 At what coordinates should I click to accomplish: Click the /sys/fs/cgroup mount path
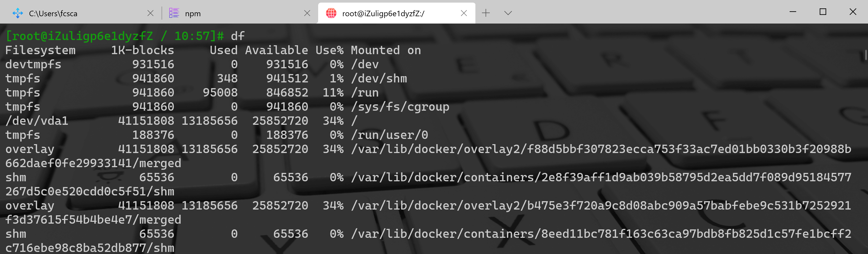400,106
